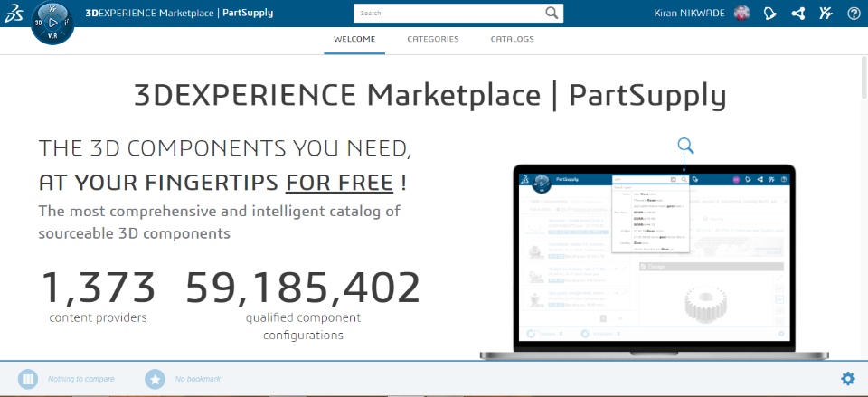Click the Kiran NIKWADE user name
Image resolution: width=868 pixels, height=397 pixels.
pos(689,14)
